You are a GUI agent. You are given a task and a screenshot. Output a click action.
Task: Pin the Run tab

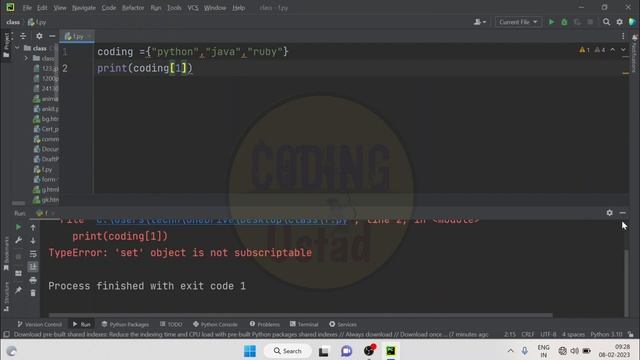[18, 290]
